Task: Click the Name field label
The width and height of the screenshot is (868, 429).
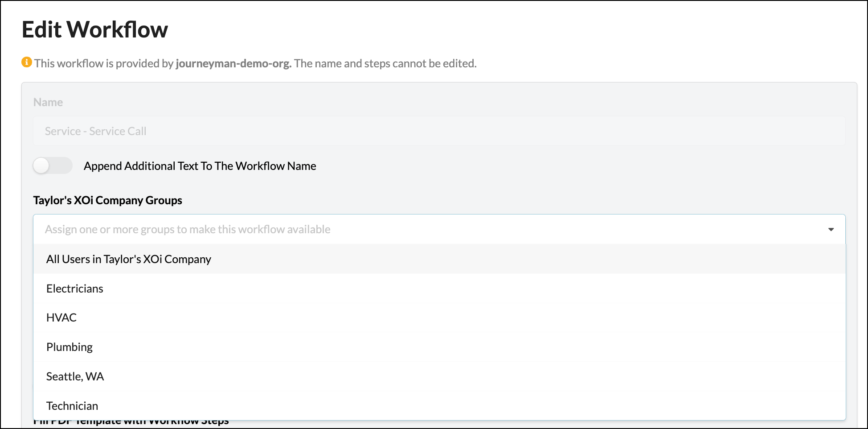Action: coord(48,102)
